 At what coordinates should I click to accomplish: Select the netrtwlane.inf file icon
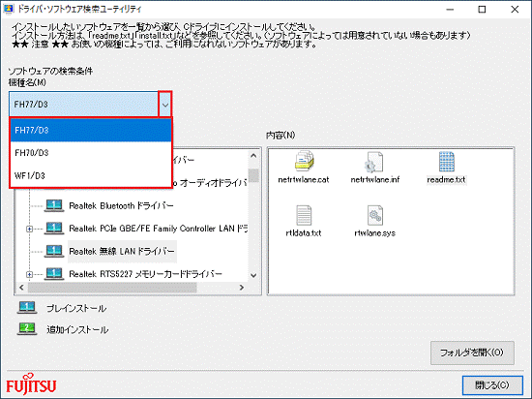pyautogui.click(x=374, y=162)
